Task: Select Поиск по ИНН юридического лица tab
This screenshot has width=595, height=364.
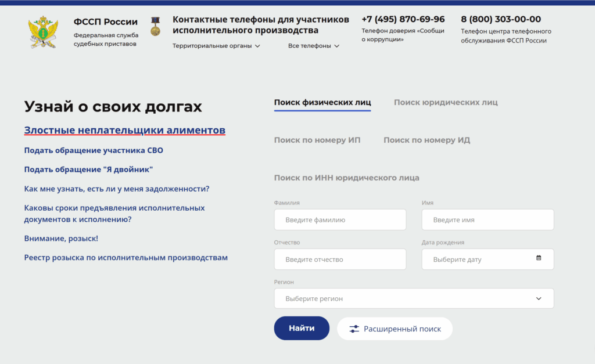Action: 346,178
